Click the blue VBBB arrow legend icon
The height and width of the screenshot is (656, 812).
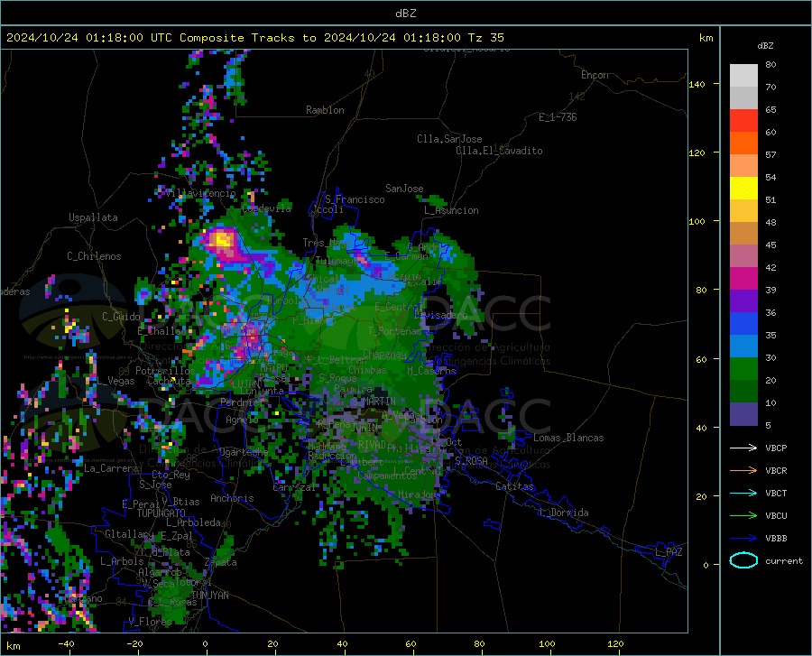(x=743, y=539)
